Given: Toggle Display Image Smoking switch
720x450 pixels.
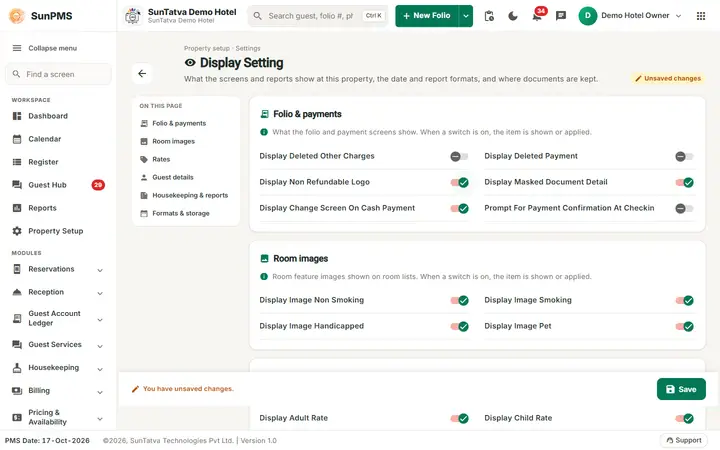Looking at the screenshot, I should pos(684,300).
